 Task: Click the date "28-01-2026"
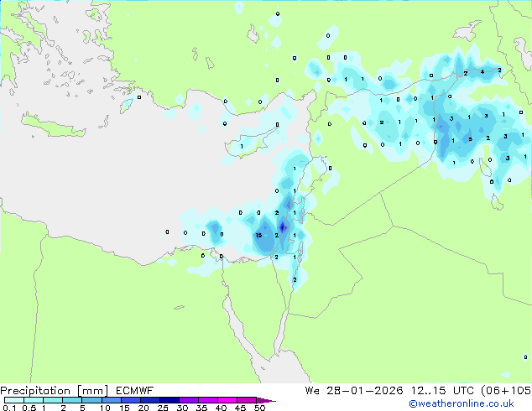tap(365, 391)
